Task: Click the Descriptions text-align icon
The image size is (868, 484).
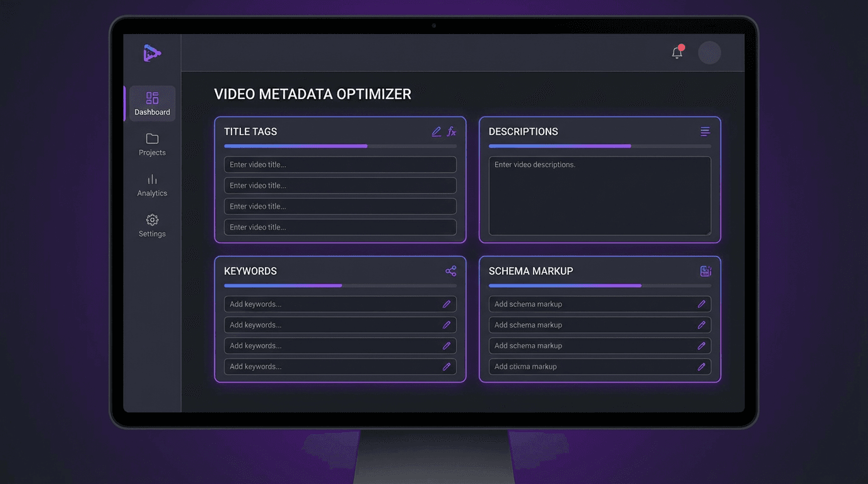Action: point(705,132)
